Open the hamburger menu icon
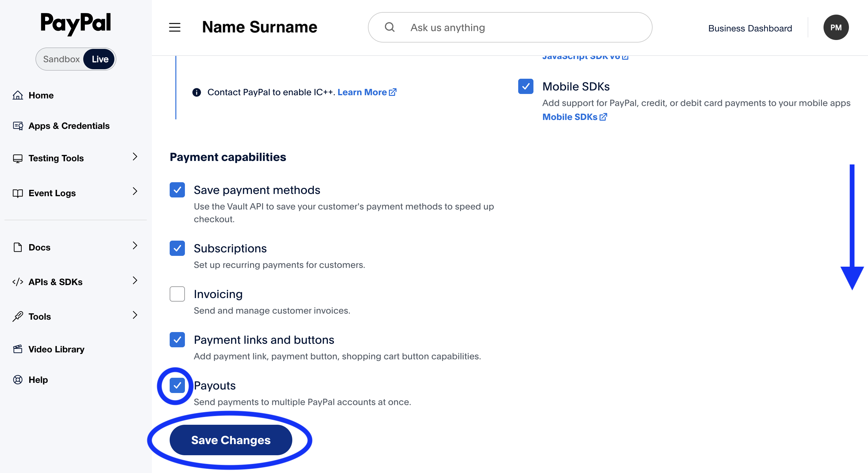 coord(174,27)
